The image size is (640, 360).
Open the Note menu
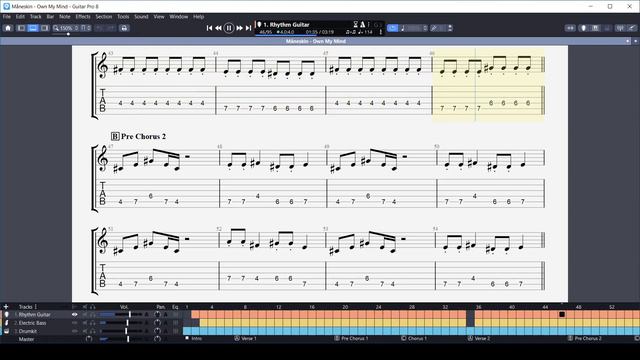[x=64, y=17]
